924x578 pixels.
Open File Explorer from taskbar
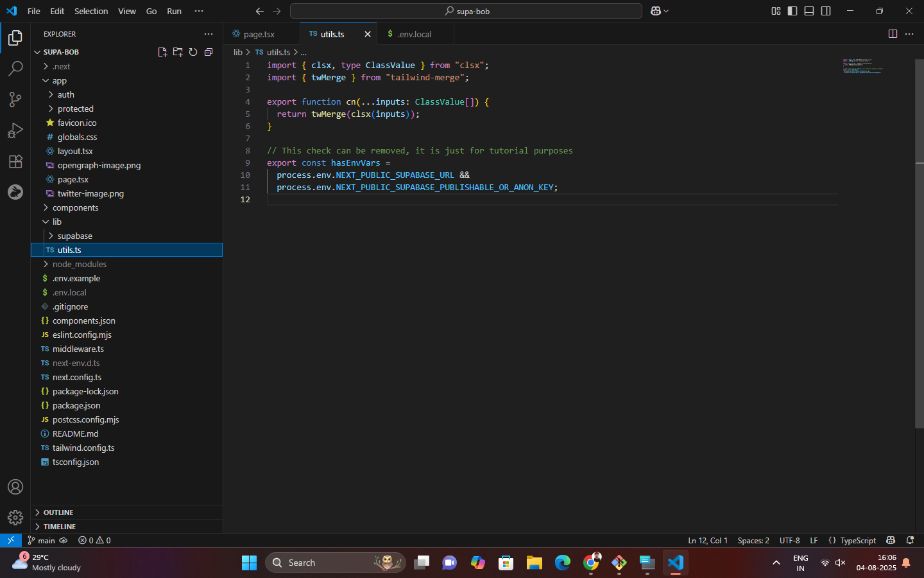pyautogui.click(x=535, y=563)
